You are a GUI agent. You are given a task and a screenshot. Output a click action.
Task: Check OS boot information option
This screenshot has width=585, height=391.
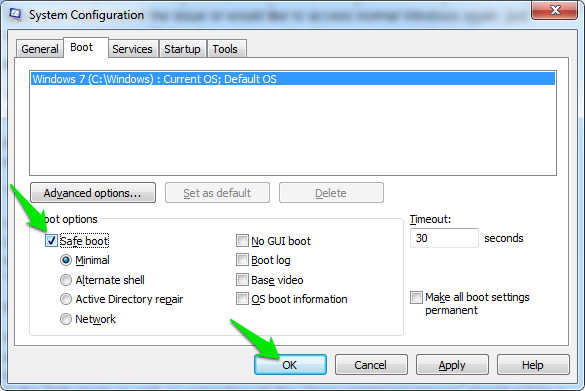click(242, 299)
